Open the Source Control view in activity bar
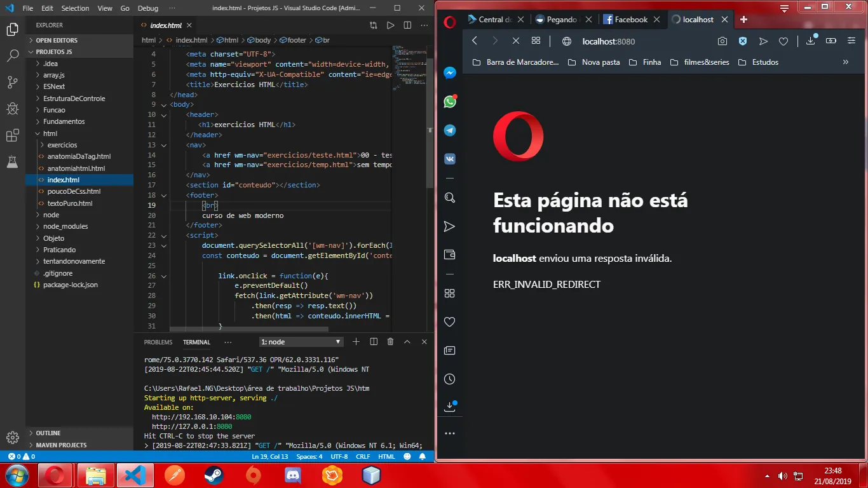 pyautogui.click(x=12, y=82)
